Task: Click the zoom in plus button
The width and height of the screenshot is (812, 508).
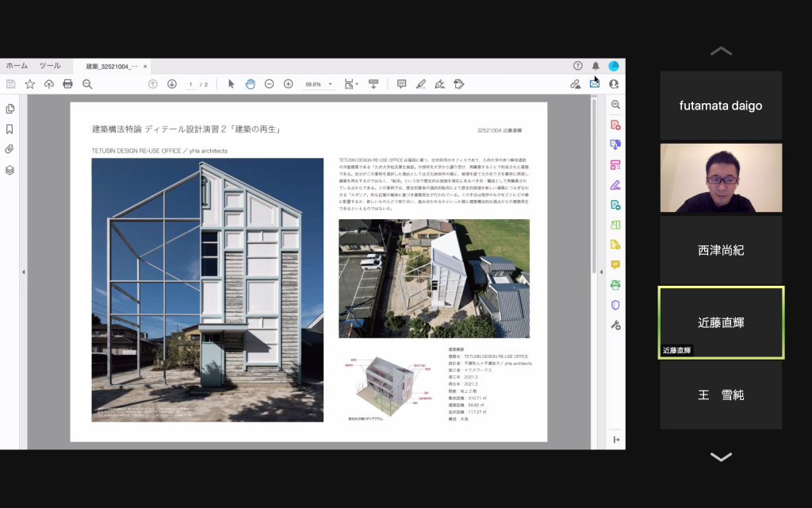Action: click(288, 84)
